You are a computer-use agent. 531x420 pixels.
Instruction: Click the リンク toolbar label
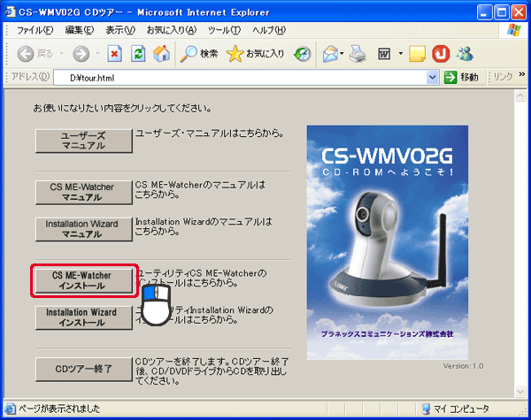(503, 77)
